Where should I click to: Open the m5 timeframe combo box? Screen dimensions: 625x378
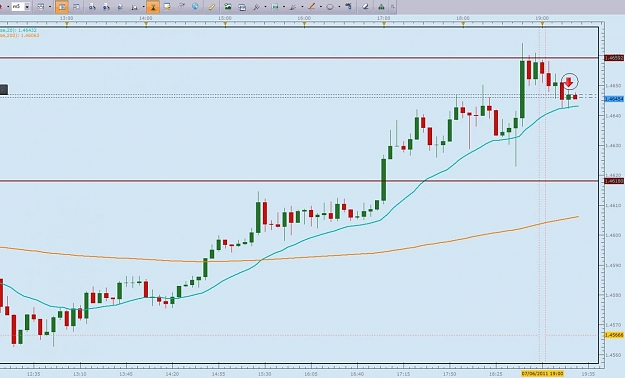[20, 6]
